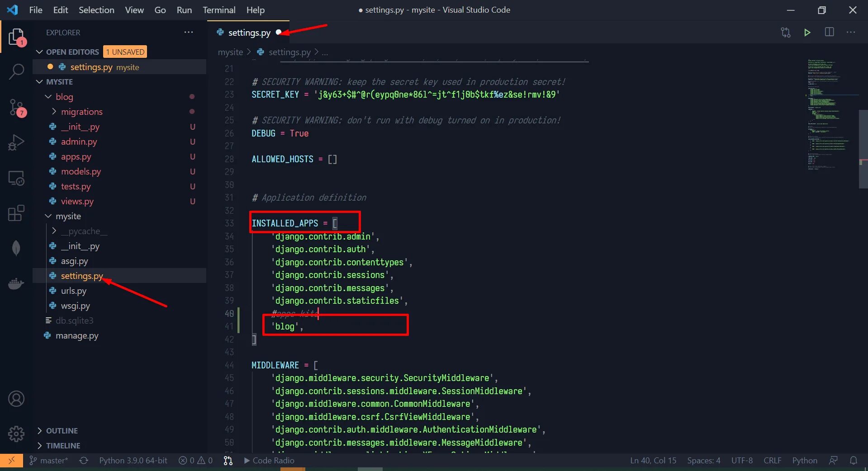Image resolution: width=868 pixels, height=471 pixels.
Task: Run Python file with play icon
Action: click(807, 32)
